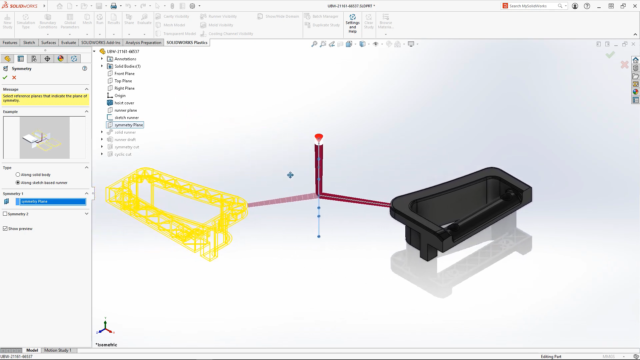The image size is (640, 360).
Task: Collapse the ribbon with the up-arrow chevron
Action: click(635, 34)
